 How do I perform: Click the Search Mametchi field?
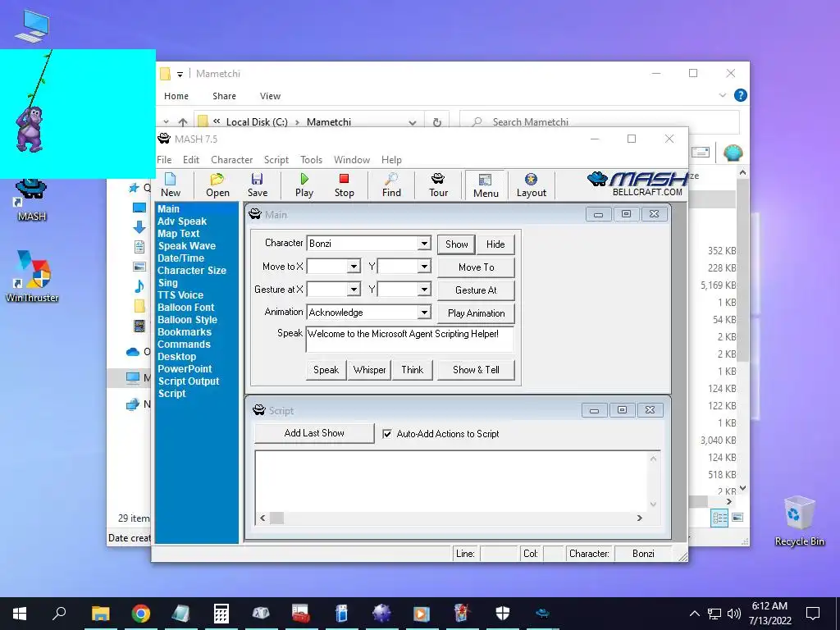pyautogui.click(x=600, y=122)
